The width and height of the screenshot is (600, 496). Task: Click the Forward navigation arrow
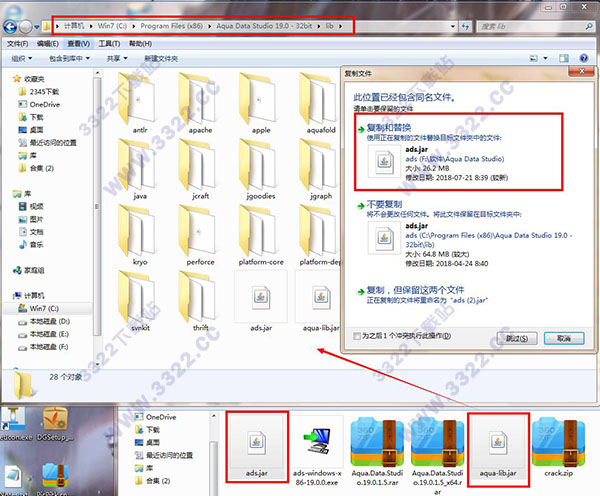[x=26, y=26]
